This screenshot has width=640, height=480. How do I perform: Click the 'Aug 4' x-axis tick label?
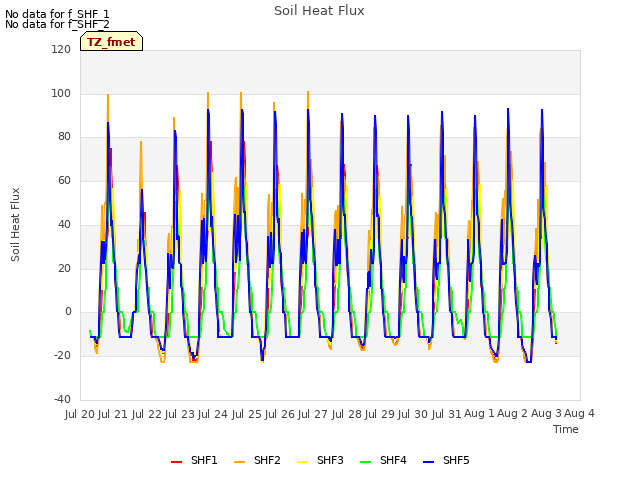(579, 414)
